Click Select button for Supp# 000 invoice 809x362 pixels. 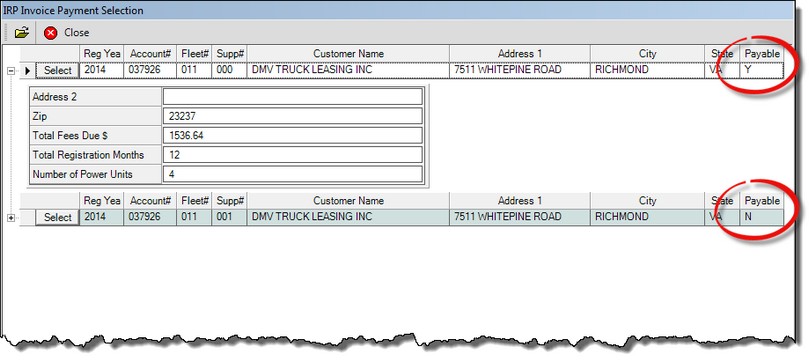tap(57, 71)
